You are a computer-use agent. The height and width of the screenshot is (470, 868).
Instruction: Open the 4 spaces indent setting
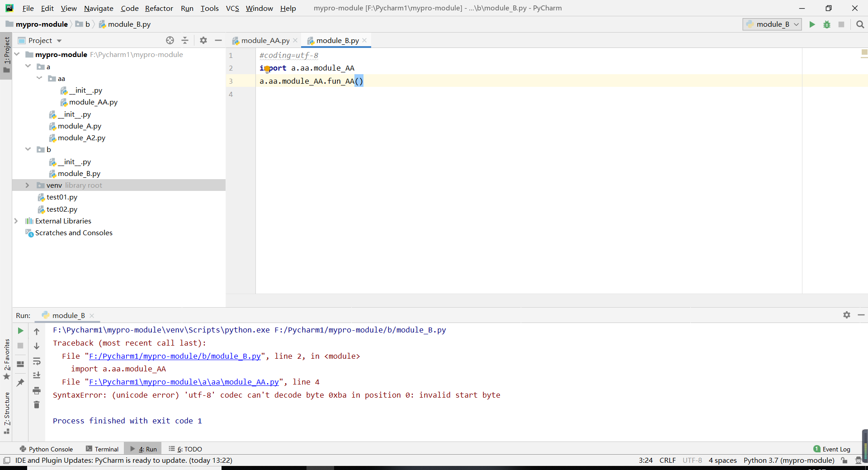pos(722,461)
